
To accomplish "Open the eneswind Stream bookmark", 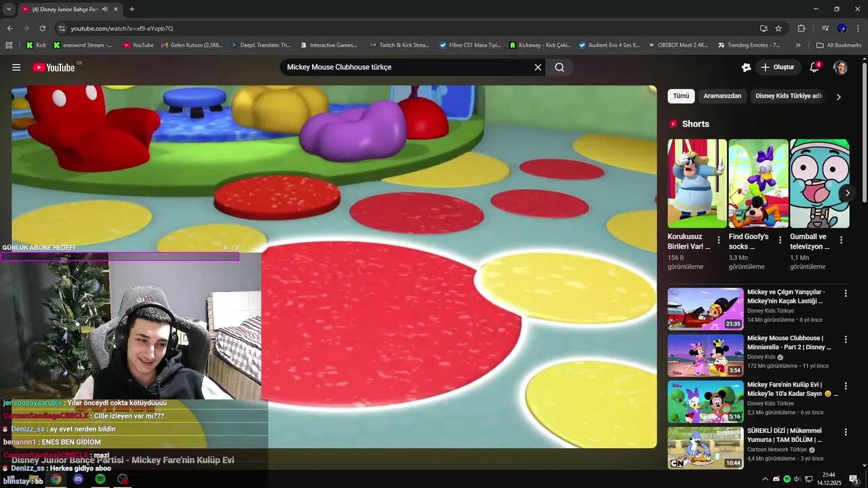I will (x=83, y=45).
